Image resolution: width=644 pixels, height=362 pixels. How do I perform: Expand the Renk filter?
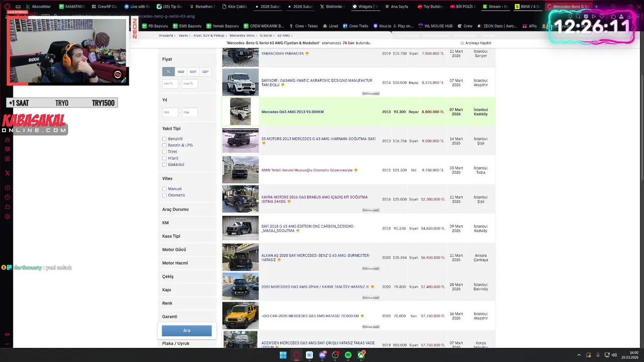tap(187, 303)
